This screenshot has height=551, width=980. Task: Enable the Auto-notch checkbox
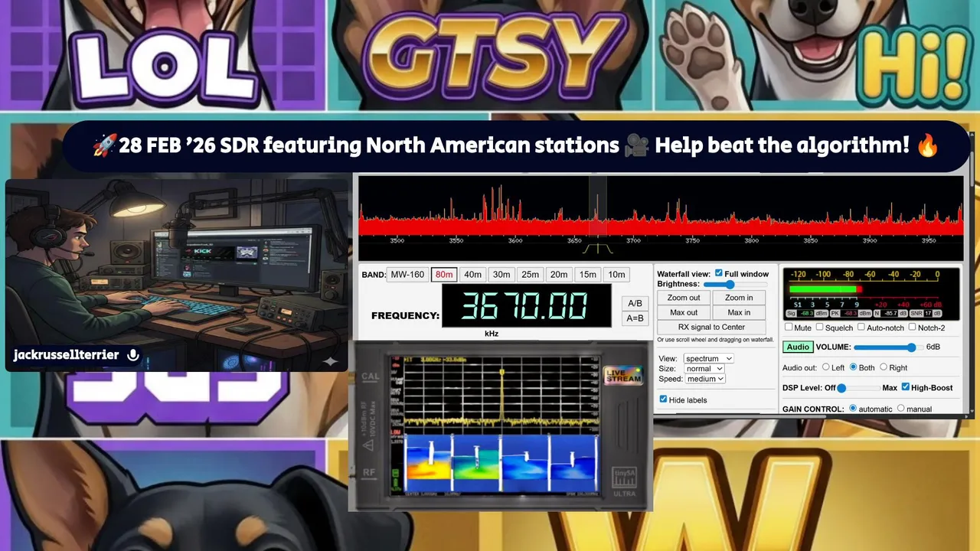pos(861,328)
